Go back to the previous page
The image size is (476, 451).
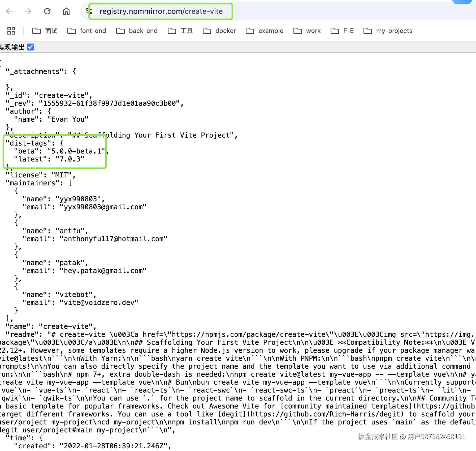pos(9,11)
